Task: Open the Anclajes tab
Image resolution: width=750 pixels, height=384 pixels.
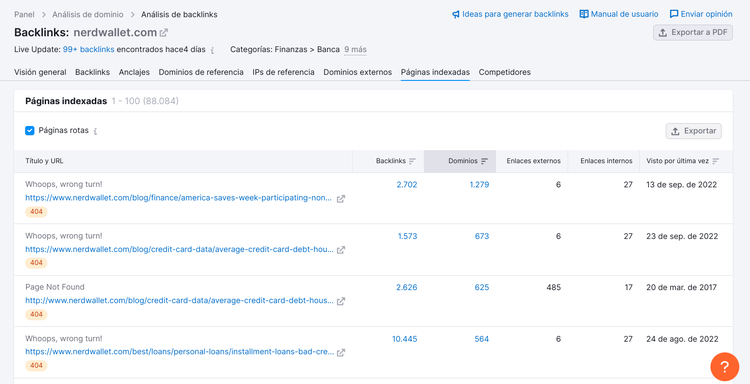Action: (x=134, y=72)
